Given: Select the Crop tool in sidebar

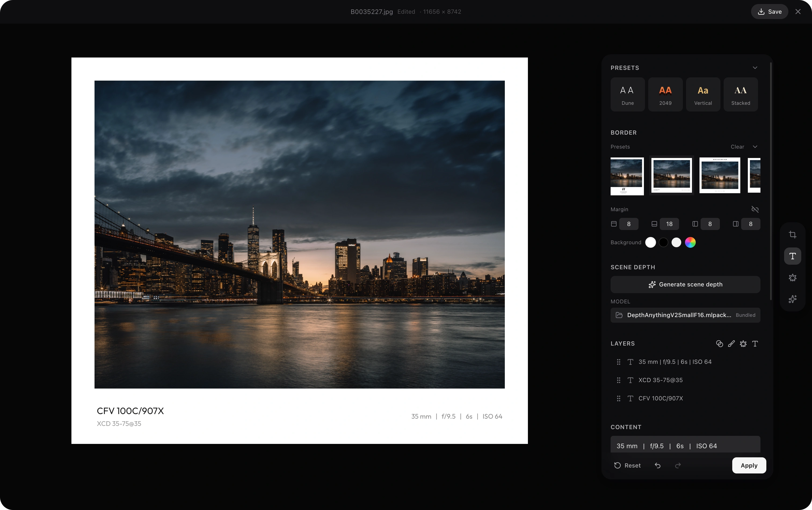Looking at the screenshot, I should click(792, 235).
